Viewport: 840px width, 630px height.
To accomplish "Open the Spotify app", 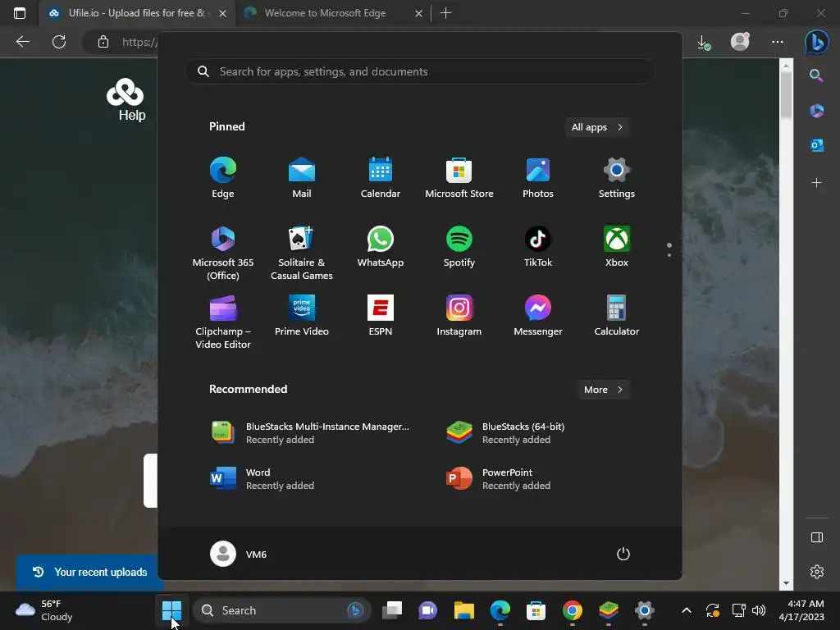I will 459,246.
